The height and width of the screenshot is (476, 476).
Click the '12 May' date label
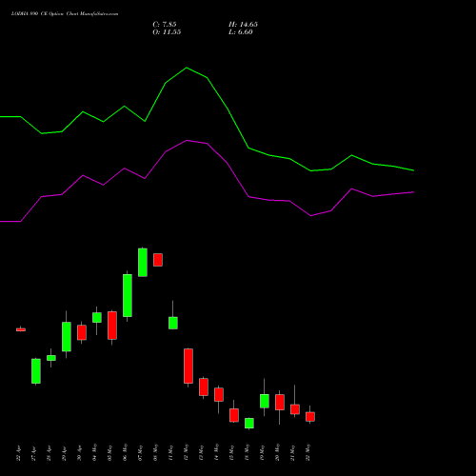[186, 452]
